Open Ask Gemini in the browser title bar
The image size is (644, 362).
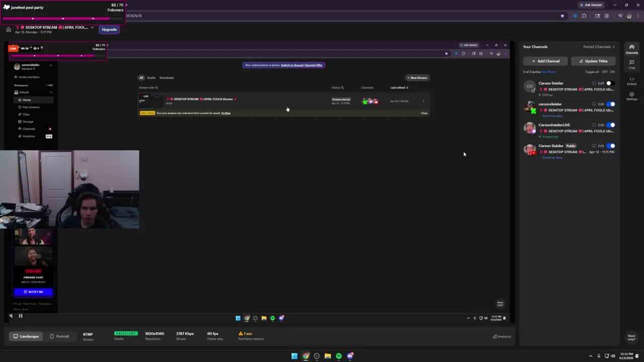click(591, 5)
